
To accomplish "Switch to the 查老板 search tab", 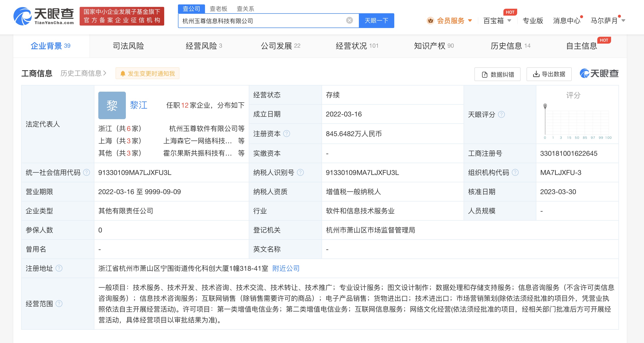I will (218, 9).
